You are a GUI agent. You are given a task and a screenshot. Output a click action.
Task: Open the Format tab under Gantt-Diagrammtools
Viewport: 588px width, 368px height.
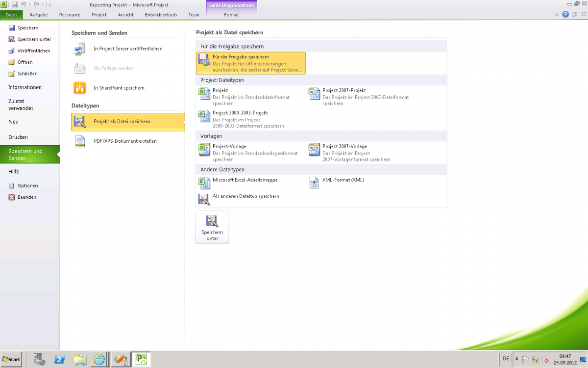232,15
